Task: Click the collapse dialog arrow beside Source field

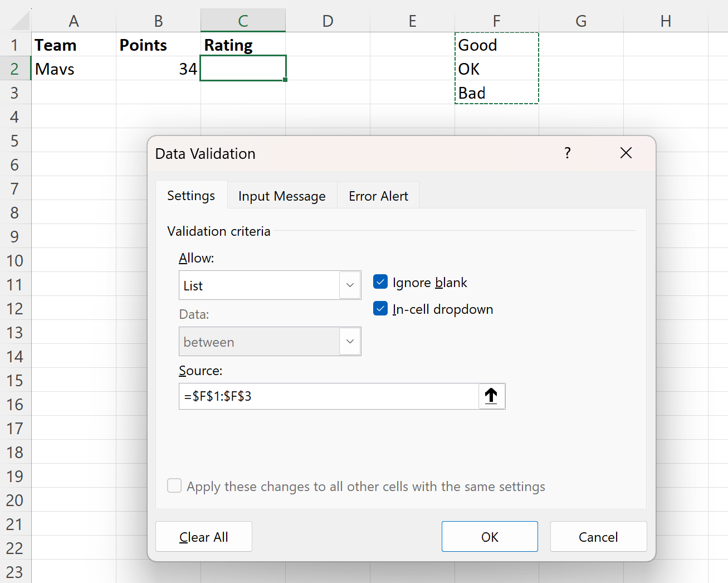Action: (x=491, y=396)
